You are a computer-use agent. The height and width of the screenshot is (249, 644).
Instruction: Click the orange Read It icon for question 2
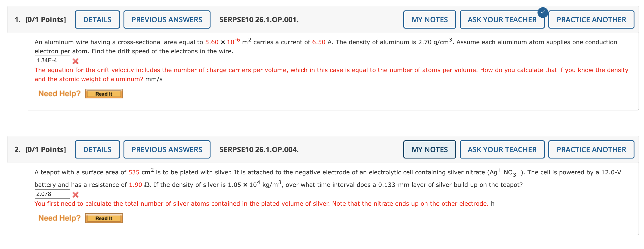tap(104, 218)
